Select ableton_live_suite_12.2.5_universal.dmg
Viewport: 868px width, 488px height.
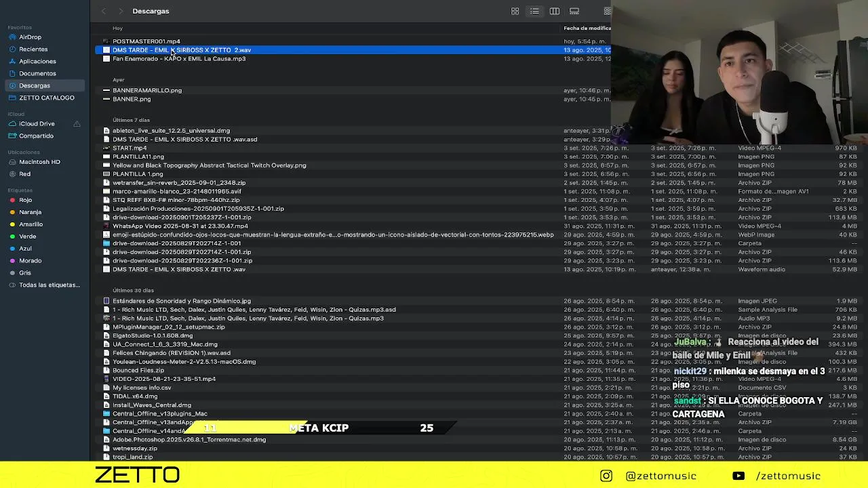coord(171,131)
